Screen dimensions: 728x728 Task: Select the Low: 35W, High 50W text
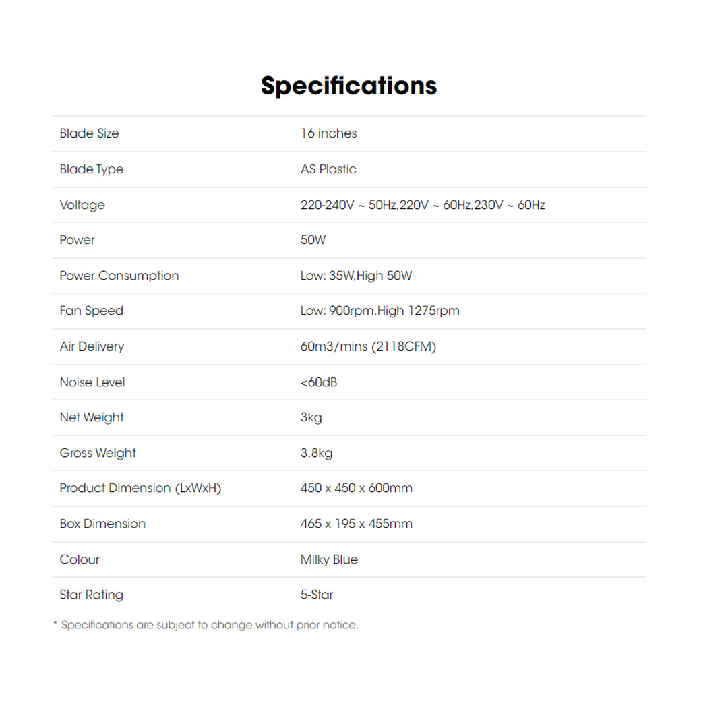coord(356,276)
